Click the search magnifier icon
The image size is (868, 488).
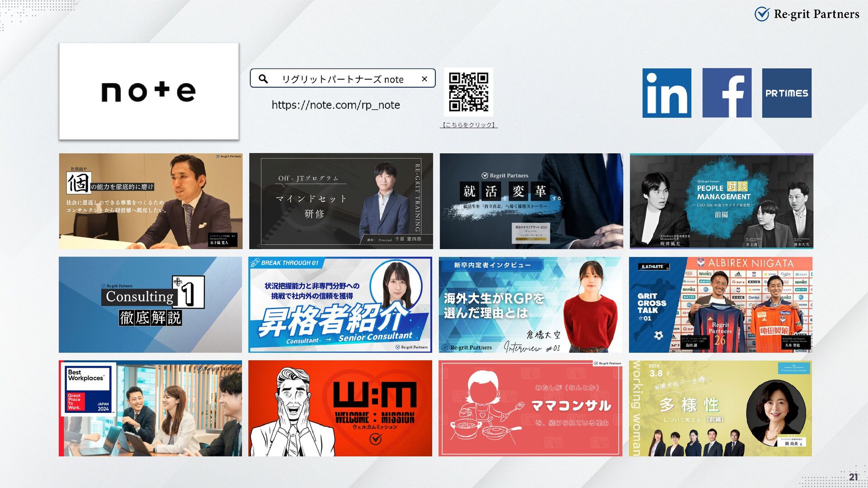point(263,79)
